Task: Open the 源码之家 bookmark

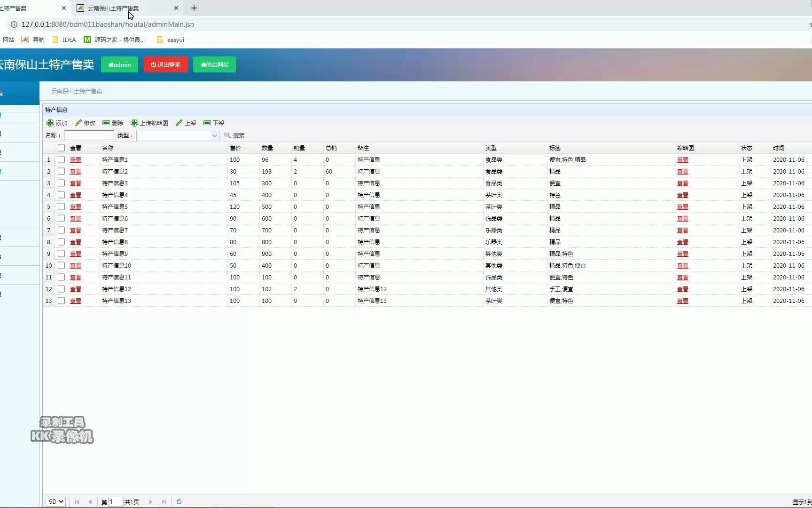Action: (x=114, y=40)
